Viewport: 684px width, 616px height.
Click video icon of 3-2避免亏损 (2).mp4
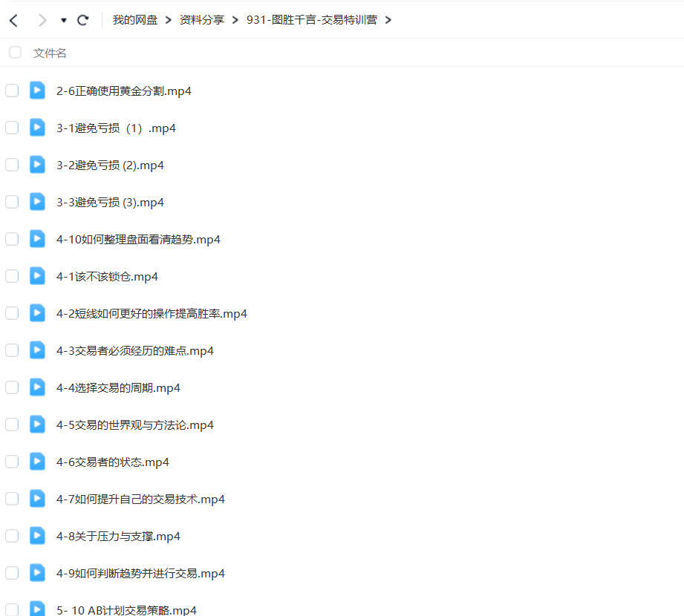[37, 164]
